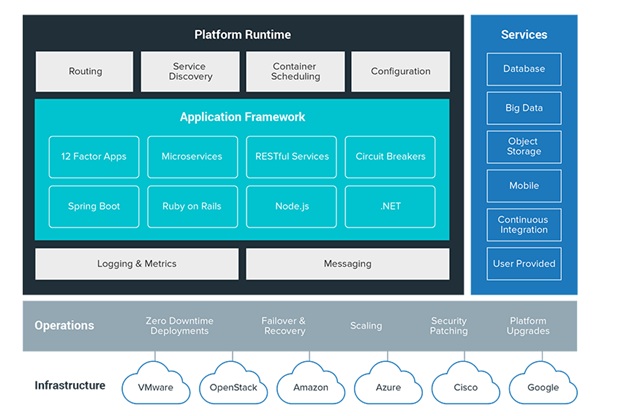Screen dimensions: 624x416
Task: Click the Services heading
Action: click(524, 35)
